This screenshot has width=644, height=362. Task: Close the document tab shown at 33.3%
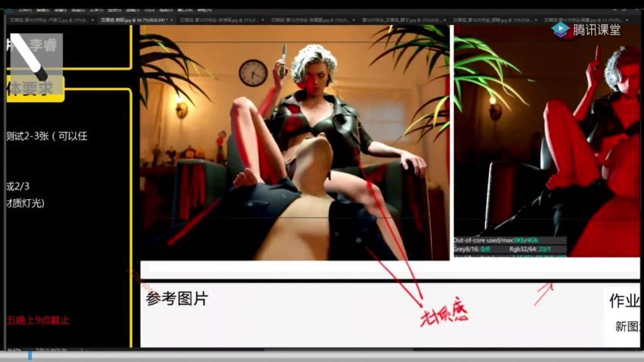(x=627, y=20)
